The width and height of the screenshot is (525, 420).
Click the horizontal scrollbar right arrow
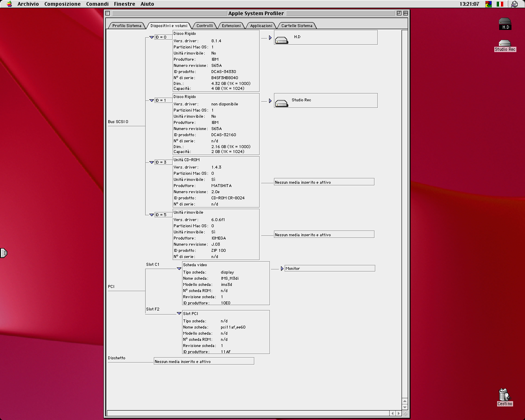point(399,413)
